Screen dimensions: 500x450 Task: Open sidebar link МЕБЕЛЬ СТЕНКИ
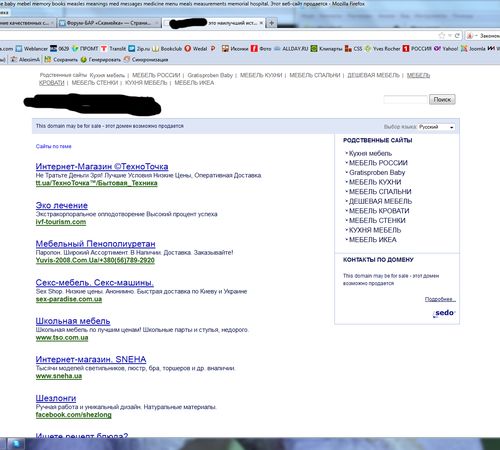(377, 221)
